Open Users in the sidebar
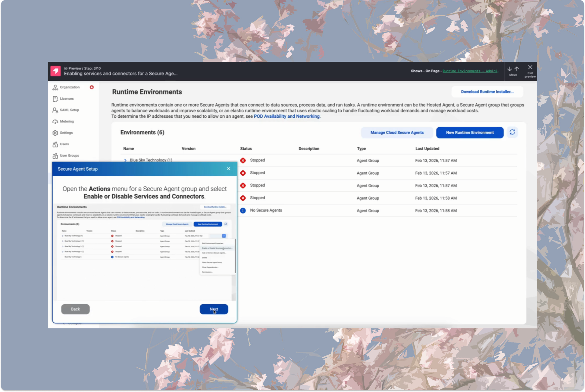585x392 pixels. [x=64, y=144]
